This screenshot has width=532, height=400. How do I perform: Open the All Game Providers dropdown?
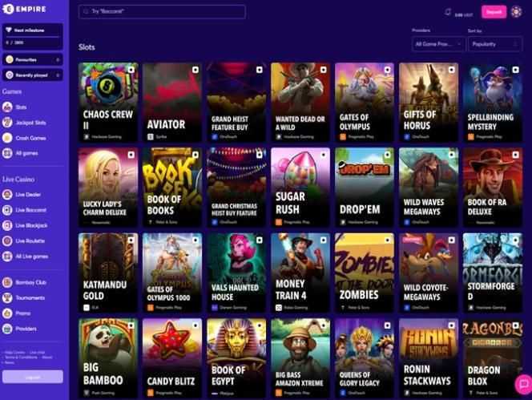[438, 44]
